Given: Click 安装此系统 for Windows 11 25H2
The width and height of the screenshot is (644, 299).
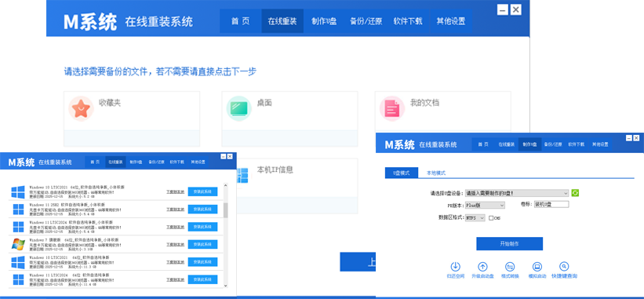Looking at the screenshot, I should pyautogui.click(x=202, y=210).
